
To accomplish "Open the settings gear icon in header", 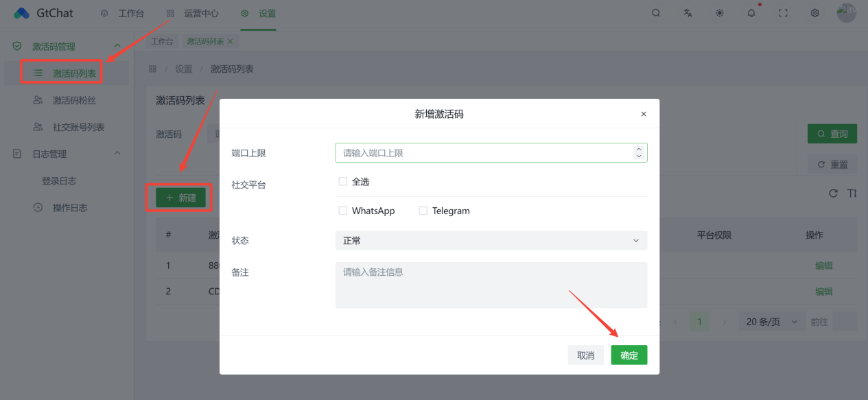I will coord(814,13).
